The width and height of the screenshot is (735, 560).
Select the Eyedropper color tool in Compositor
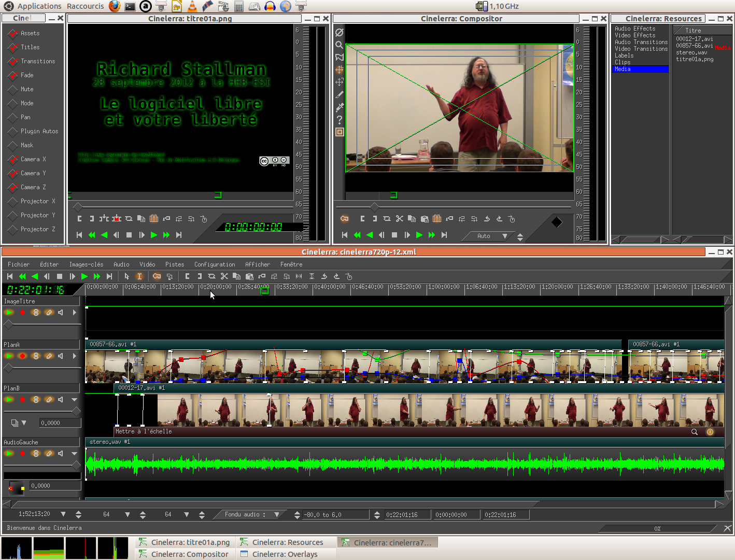(x=340, y=107)
